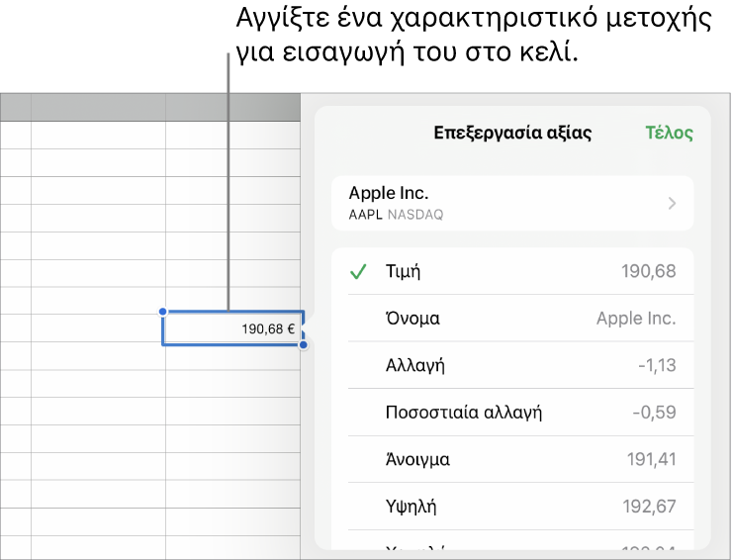732x560 pixels.
Task: Click the value Apple Inc. in the Όνομα row
Action: tap(636, 319)
